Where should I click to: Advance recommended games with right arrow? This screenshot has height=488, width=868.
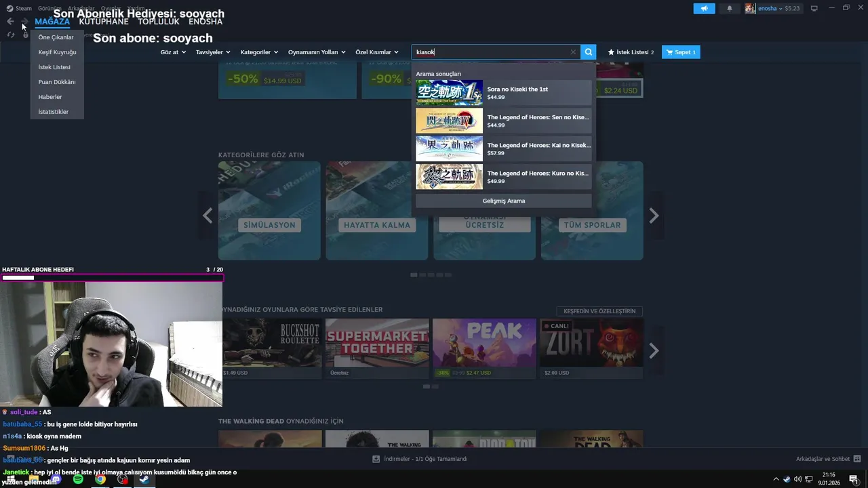pyautogui.click(x=654, y=350)
